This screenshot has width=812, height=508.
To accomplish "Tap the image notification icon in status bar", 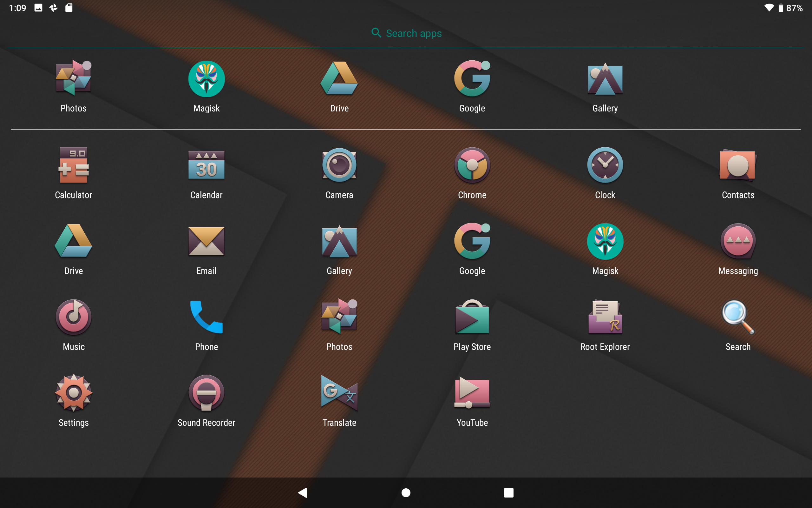I will coord(38,8).
